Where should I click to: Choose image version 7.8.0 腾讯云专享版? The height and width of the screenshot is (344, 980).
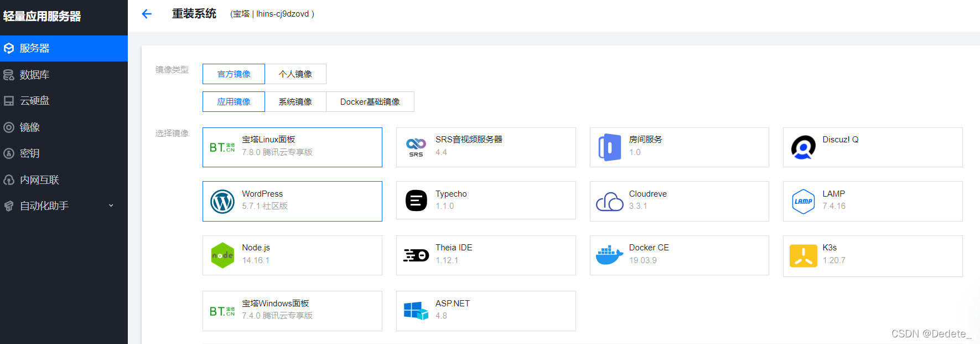[x=277, y=152]
